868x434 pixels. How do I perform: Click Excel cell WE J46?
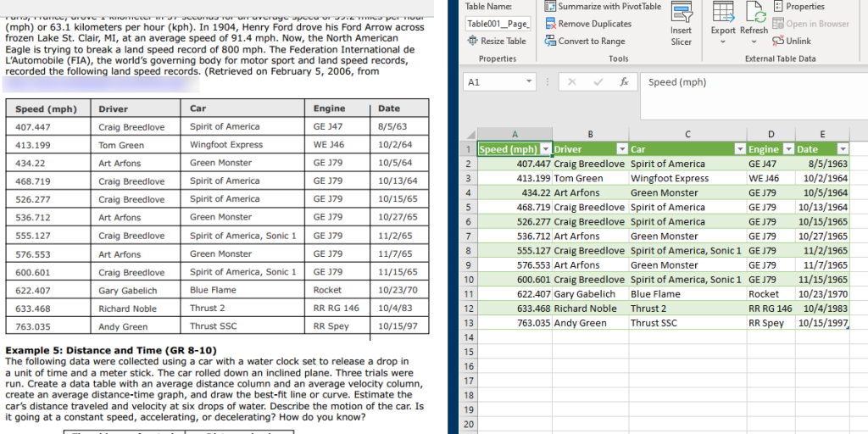point(771,178)
